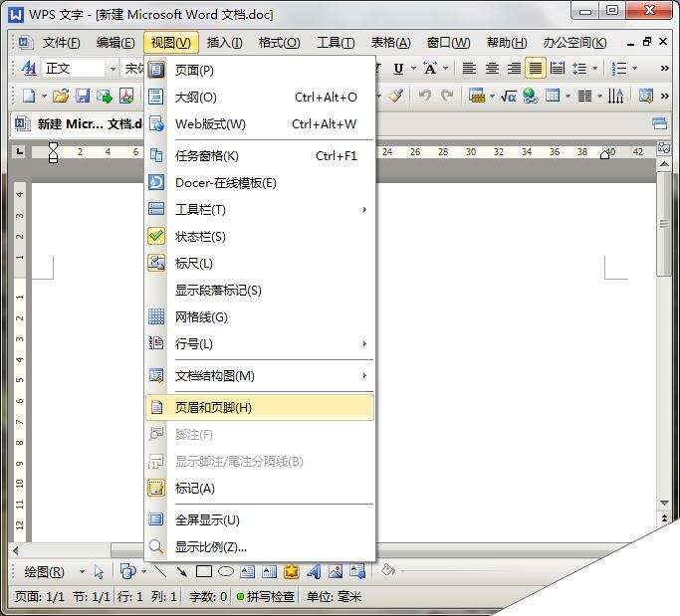This screenshot has width=680, height=616.
Task: Click the page 1/1 status indicator
Action: (39, 597)
